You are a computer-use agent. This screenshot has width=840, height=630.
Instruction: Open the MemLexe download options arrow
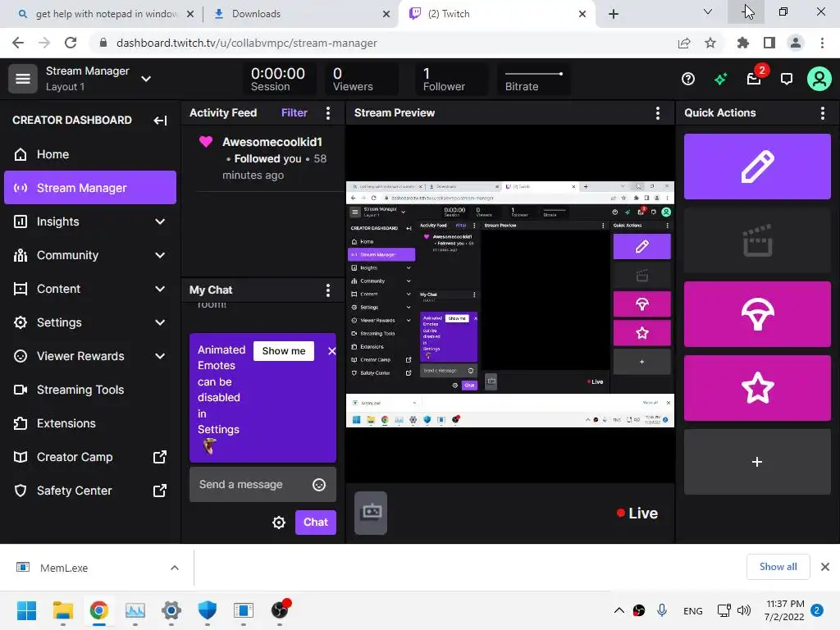click(174, 568)
